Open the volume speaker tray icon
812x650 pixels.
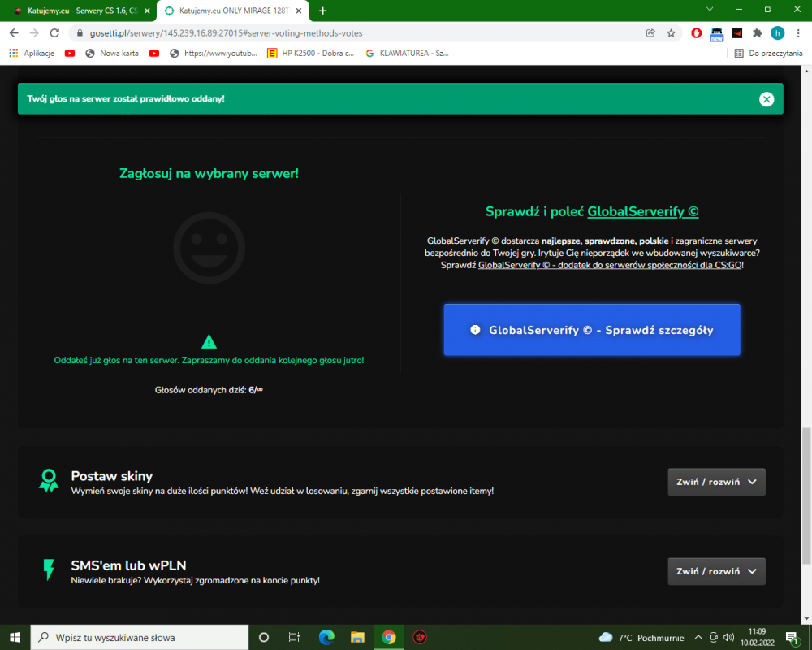(x=728, y=638)
